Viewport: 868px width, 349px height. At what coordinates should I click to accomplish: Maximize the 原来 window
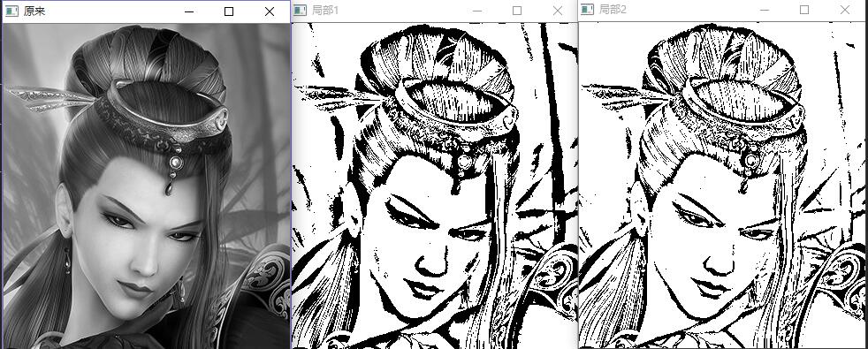point(229,11)
